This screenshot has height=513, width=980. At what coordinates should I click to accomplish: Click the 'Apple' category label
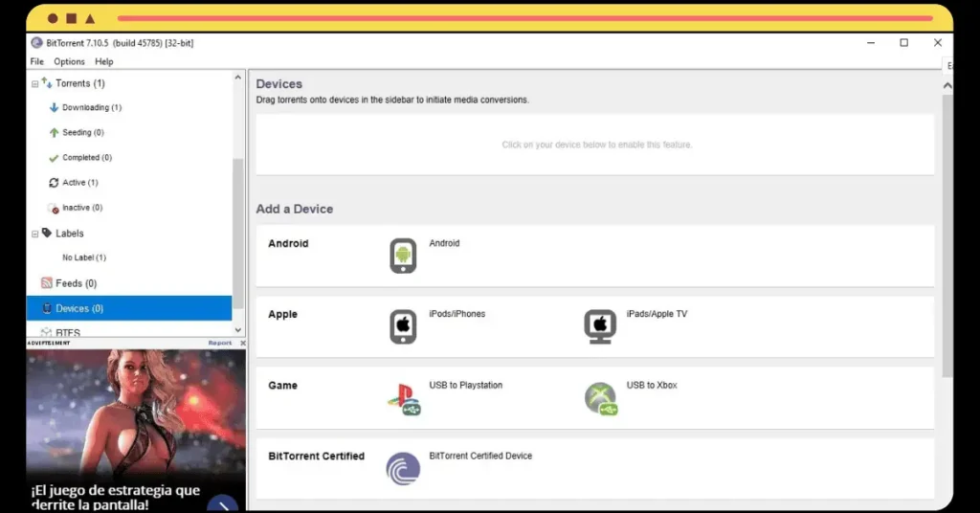tap(282, 314)
